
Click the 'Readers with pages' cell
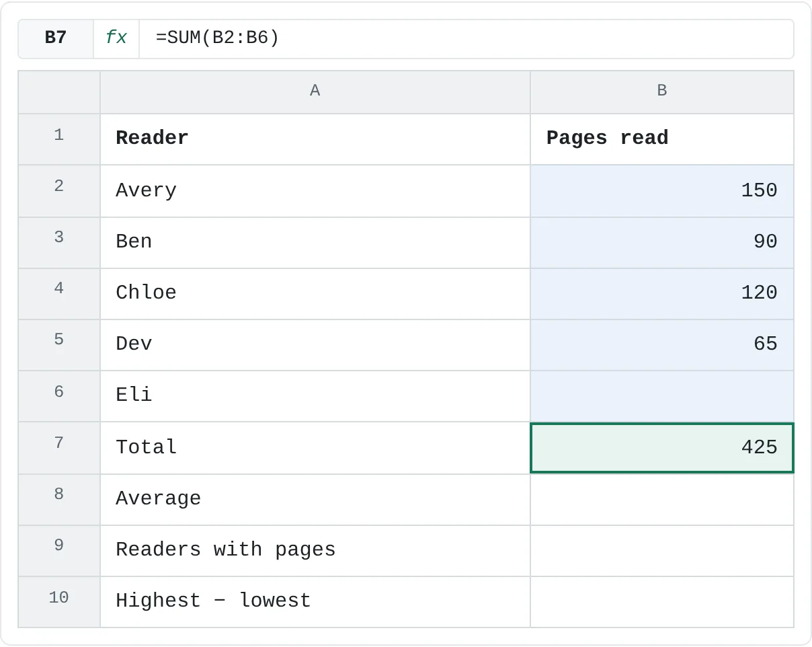pyautogui.click(x=315, y=550)
